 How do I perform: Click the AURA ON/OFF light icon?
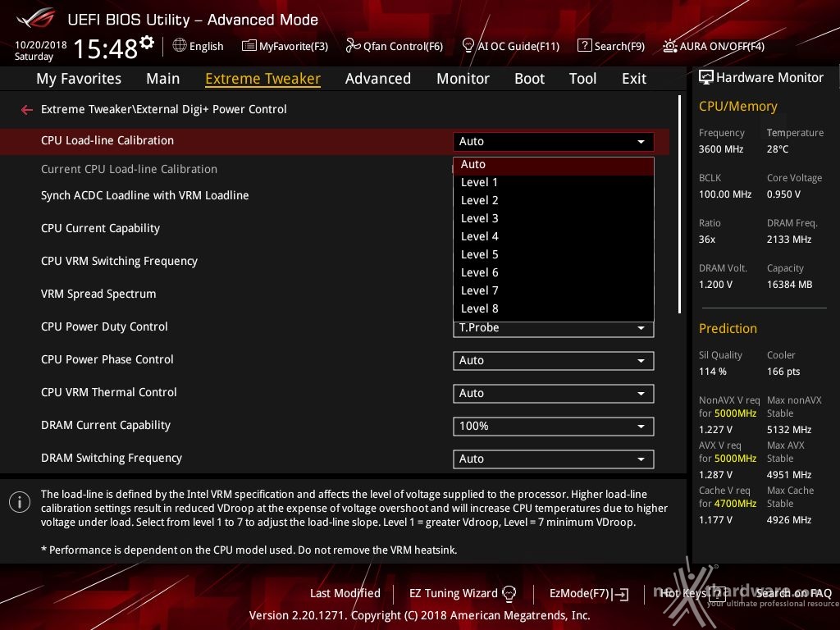tap(669, 46)
